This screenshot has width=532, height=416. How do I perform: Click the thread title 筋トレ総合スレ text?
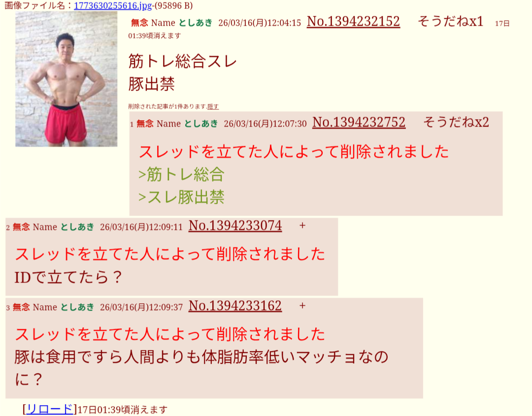point(182,62)
